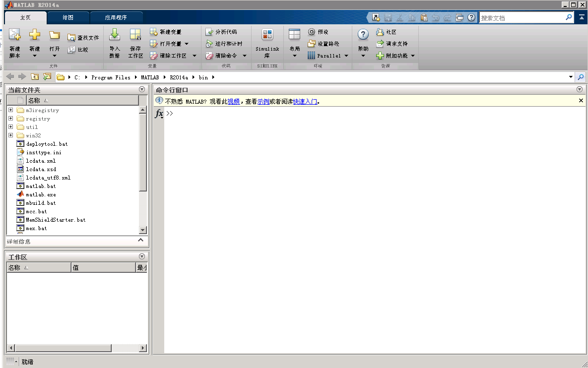
Task: Open Community (社区)
Action: click(386, 32)
